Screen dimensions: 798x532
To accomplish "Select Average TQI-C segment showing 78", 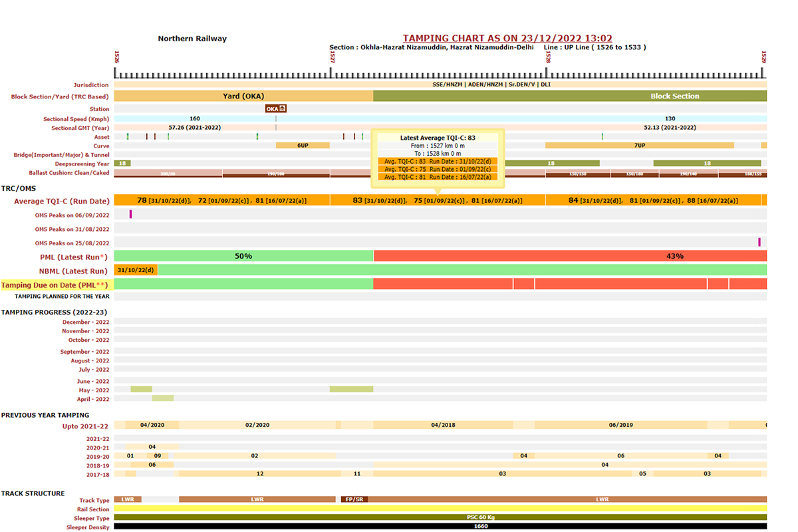I will click(x=222, y=200).
